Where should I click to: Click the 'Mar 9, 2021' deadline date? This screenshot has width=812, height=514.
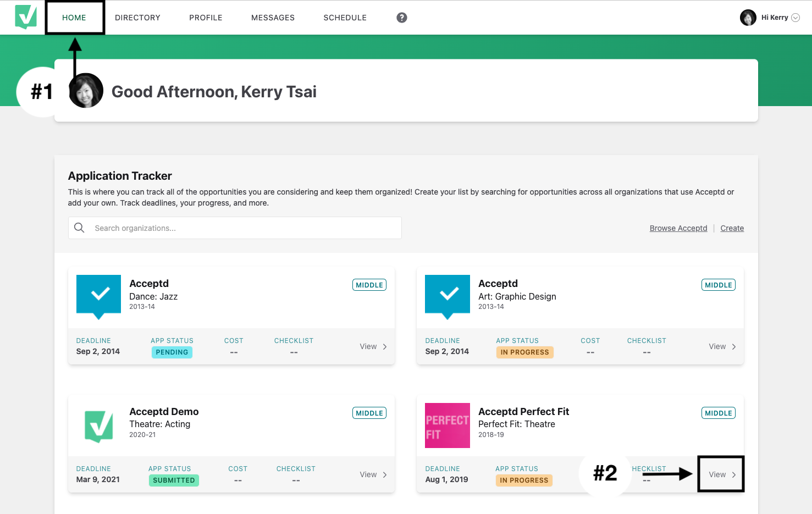pyautogui.click(x=98, y=479)
